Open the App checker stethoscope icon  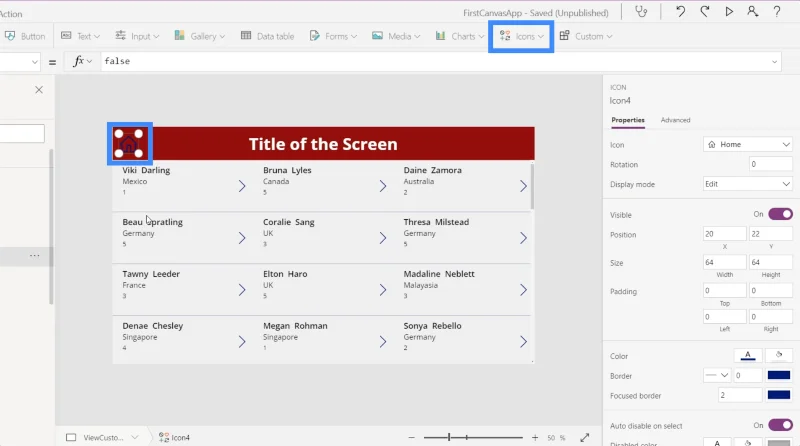pyautogui.click(x=641, y=11)
